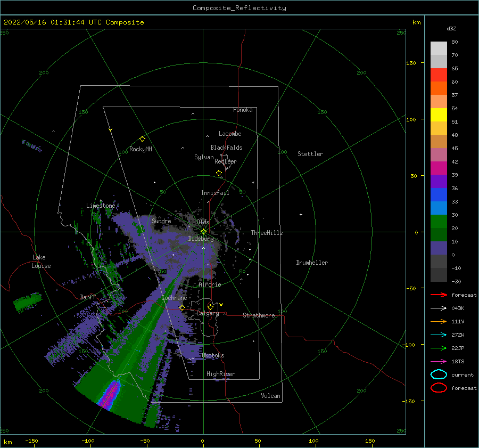The width and height of the screenshot is (479, 448).
Task: Click the RockyMH label
Action: pos(141,149)
